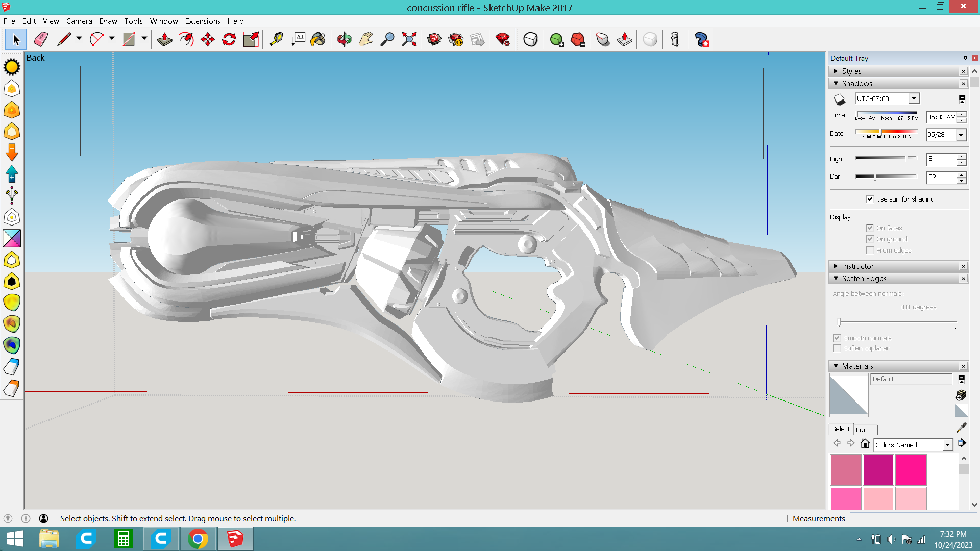Select the Rectangle shape tool

[129, 39]
